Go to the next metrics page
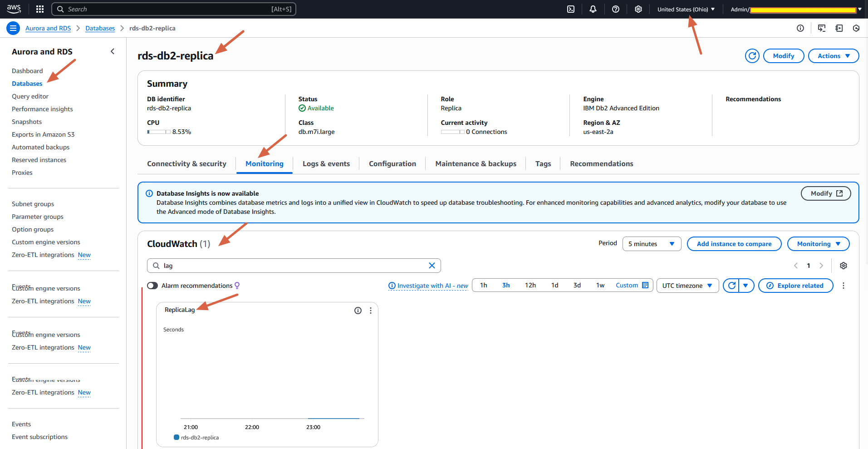Image resolution: width=868 pixels, height=449 pixels. tap(821, 266)
